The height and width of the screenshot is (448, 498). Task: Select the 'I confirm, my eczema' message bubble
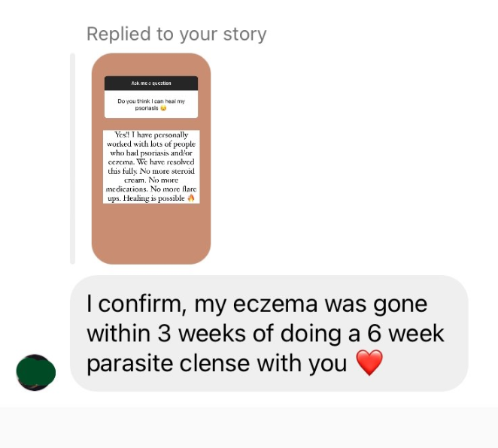pyautogui.click(x=269, y=333)
